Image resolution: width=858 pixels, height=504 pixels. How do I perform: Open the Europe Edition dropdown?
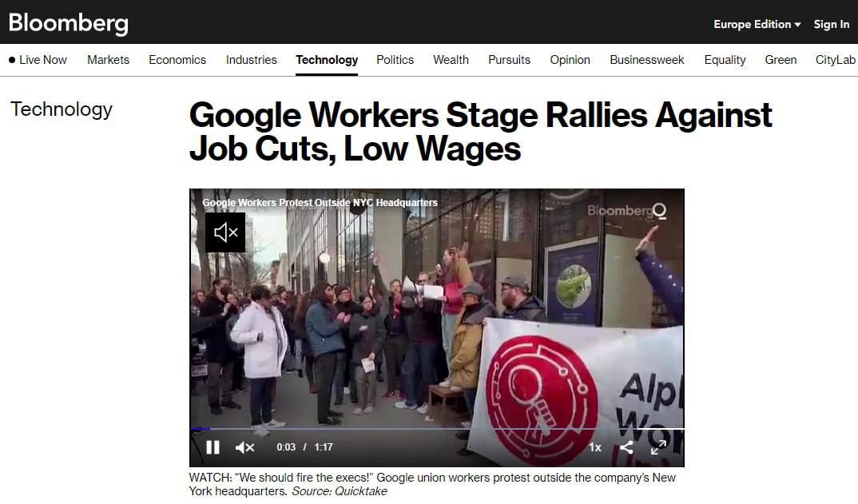(757, 24)
